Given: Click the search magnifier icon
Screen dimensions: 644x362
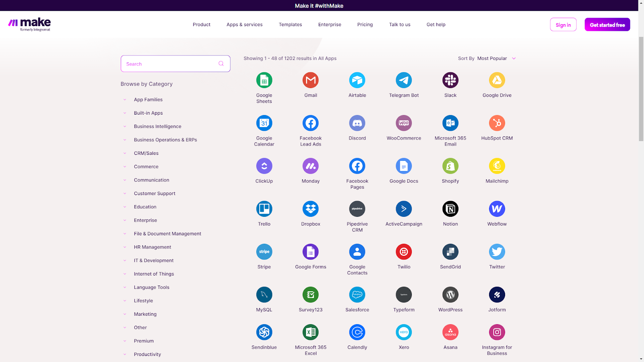Looking at the screenshot, I should click(221, 64).
